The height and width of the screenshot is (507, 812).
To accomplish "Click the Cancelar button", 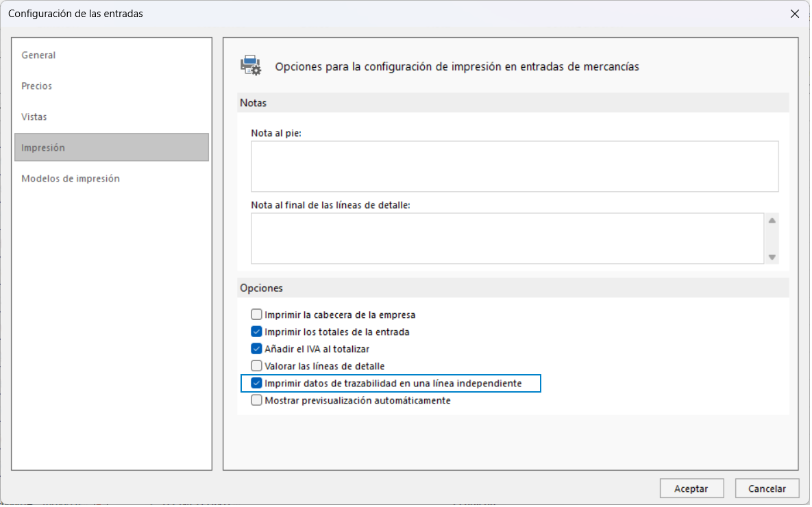I will [x=767, y=489].
